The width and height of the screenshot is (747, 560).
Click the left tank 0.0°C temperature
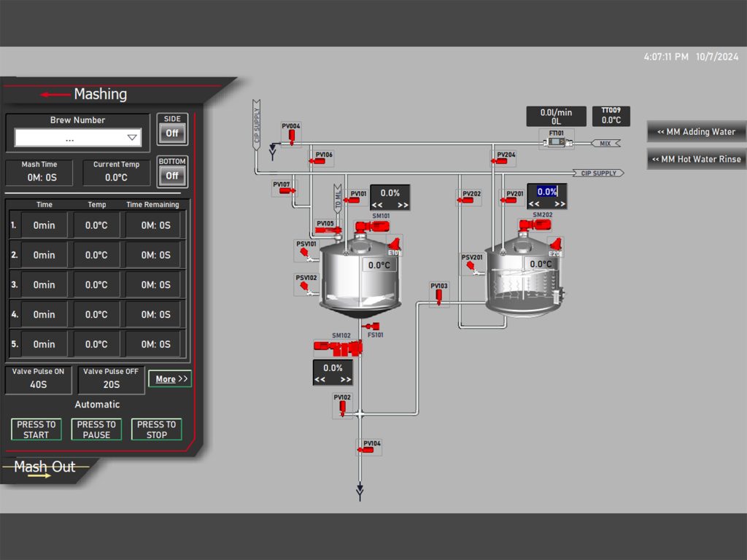pyautogui.click(x=379, y=265)
